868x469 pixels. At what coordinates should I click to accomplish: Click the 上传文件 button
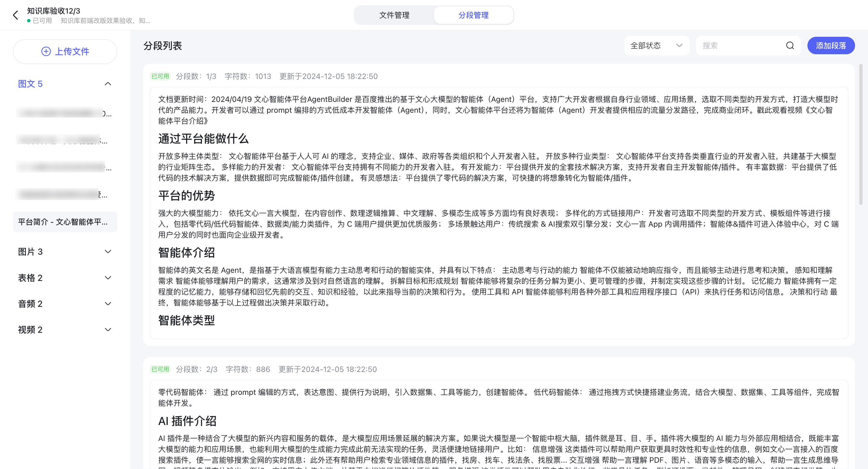coord(65,52)
